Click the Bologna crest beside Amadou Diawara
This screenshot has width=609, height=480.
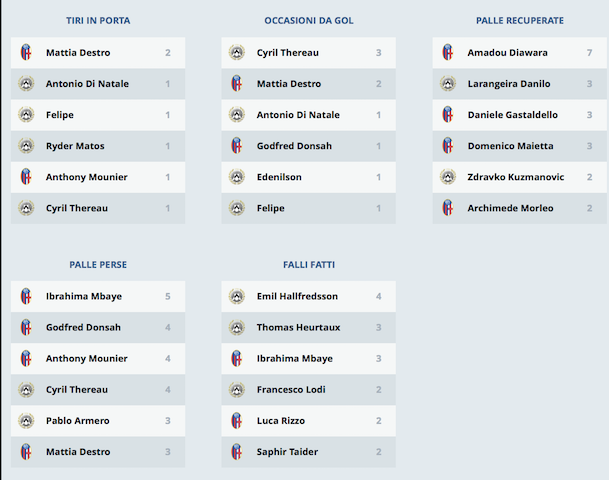(x=448, y=53)
